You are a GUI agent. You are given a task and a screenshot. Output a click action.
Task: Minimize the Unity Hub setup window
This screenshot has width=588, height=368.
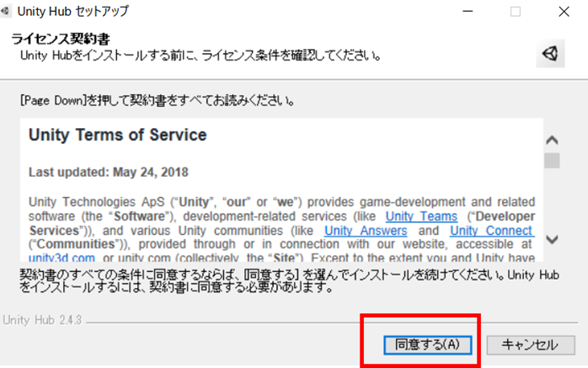click(468, 11)
